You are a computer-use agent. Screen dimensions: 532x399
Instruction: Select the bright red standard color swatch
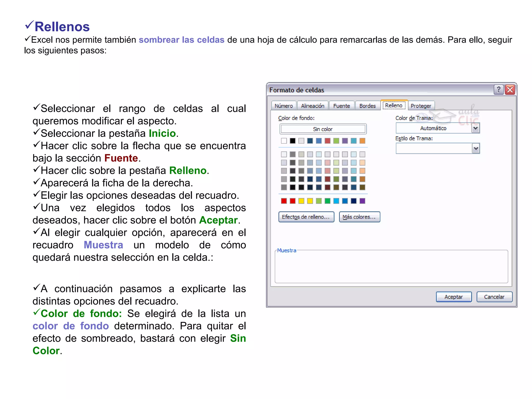point(292,201)
